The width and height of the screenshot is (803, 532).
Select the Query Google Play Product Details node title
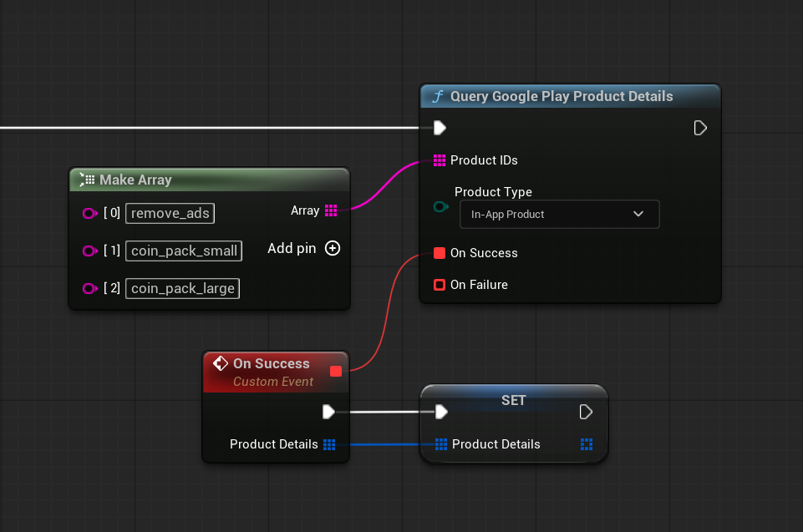pos(562,96)
